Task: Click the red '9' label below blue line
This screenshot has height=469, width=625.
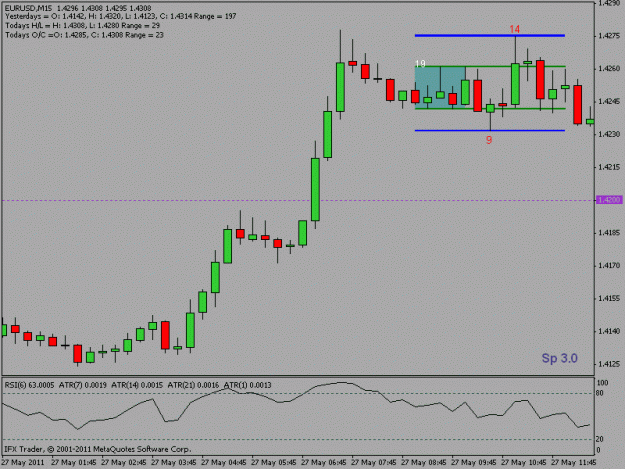Action: (x=489, y=140)
